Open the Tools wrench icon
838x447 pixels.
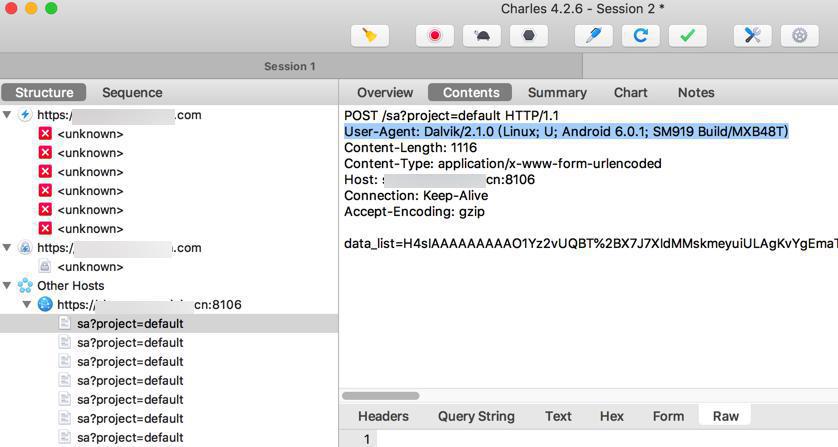[752, 36]
